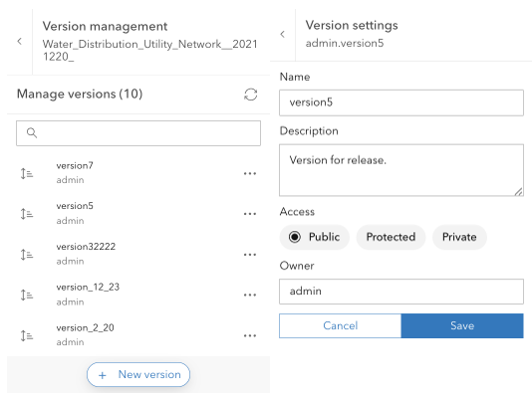Cancel the version settings changes
The width and height of the screenshot is (532, 400).
pos(341,325)
